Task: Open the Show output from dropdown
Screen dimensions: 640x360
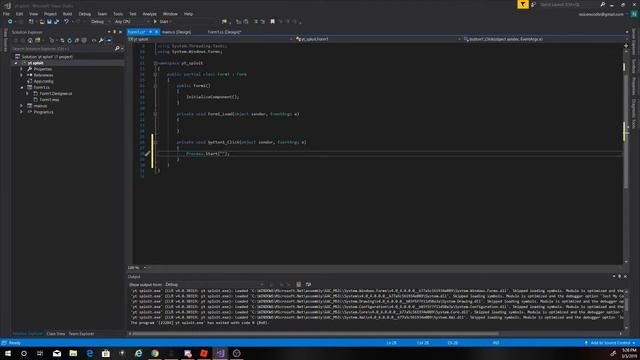Action: tap(213, 284)
